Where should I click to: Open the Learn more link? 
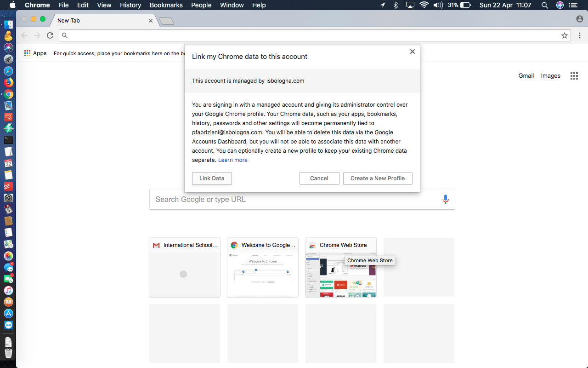coord(233,160)
